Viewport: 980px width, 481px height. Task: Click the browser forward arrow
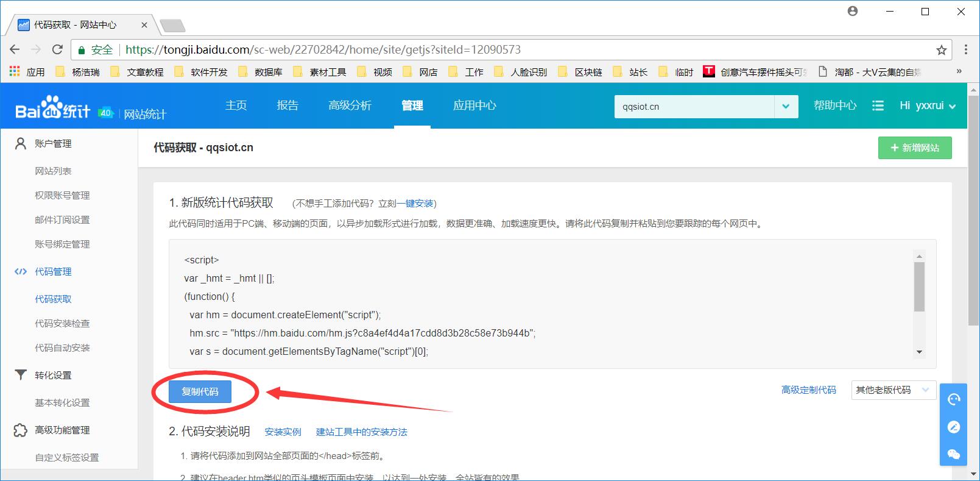(x=36, y=49)
